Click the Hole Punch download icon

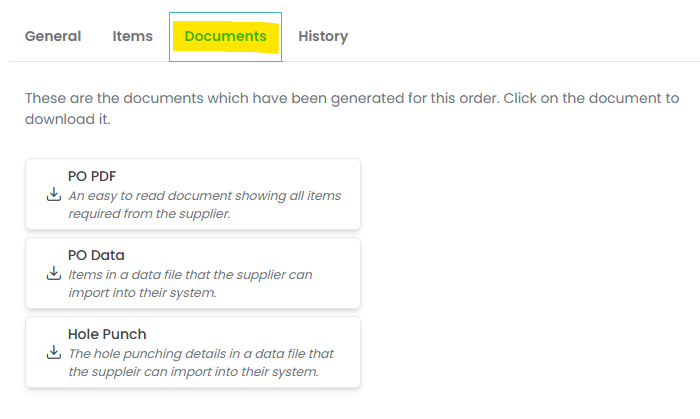pyautogui.click(x=54, y=353)
